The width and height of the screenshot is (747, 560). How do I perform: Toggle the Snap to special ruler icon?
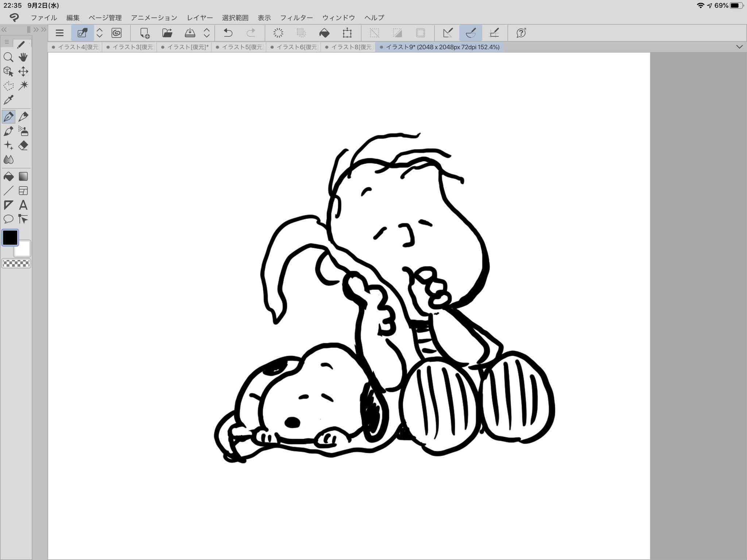click(471, 33)
